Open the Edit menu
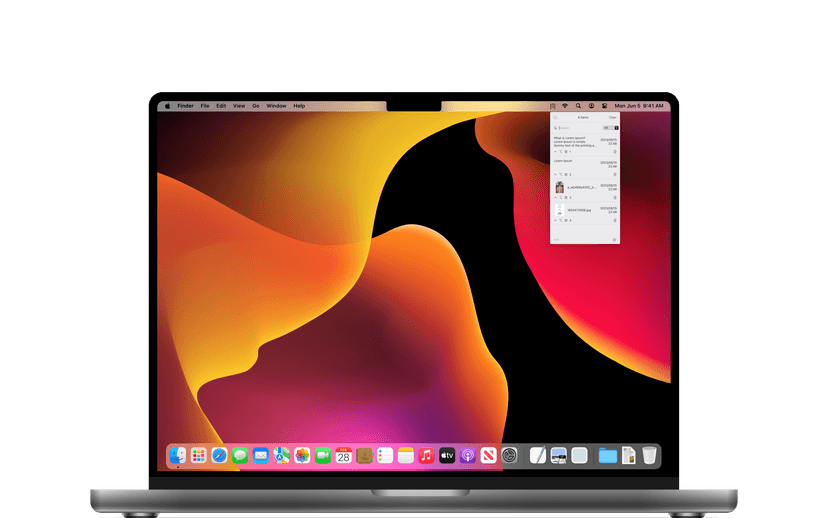Image resolution: width=828 pixels, height=518 pixels. click(221, 106)
